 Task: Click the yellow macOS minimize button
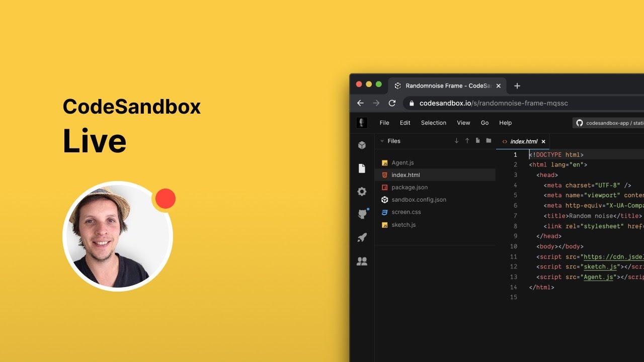click(x=369, y=84)
